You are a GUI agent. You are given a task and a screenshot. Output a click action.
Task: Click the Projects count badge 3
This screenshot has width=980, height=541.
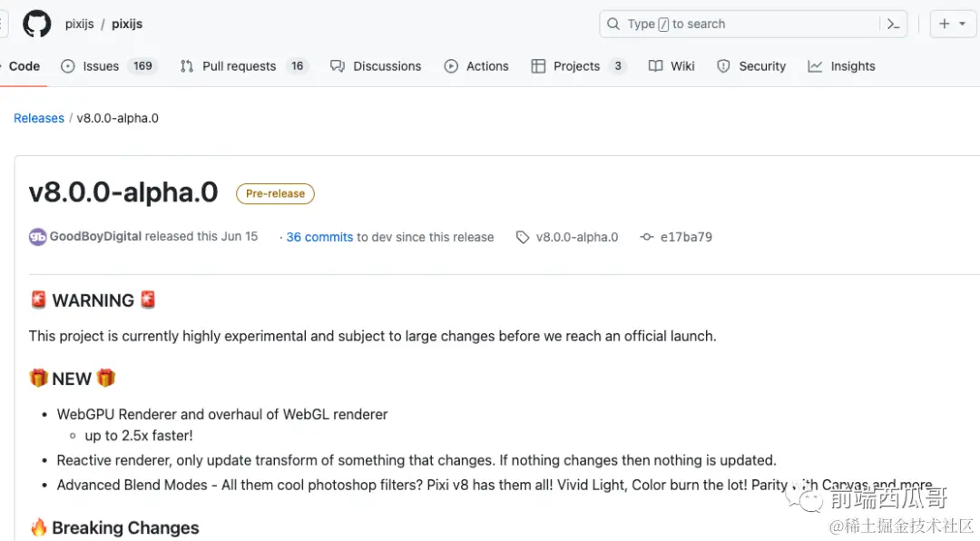pos(618,66)
